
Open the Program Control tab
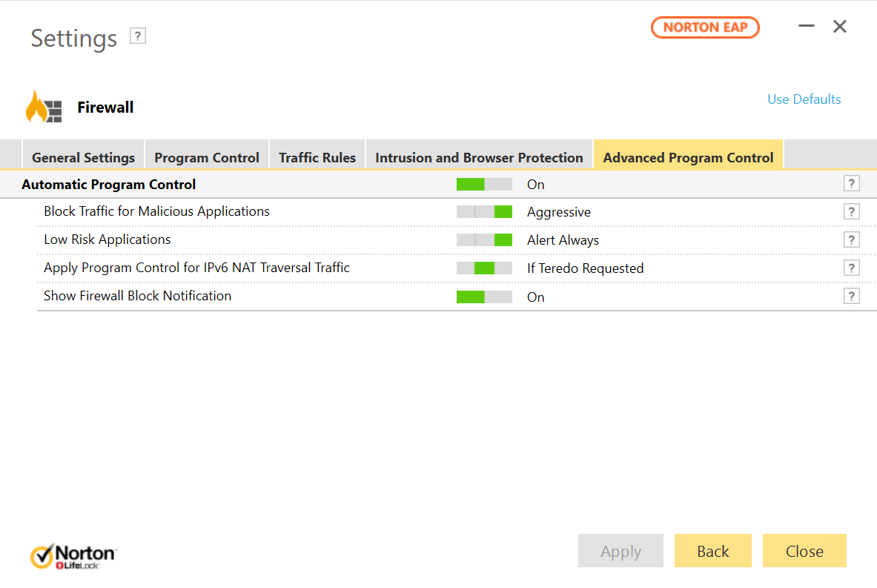(x=207, y=157)
